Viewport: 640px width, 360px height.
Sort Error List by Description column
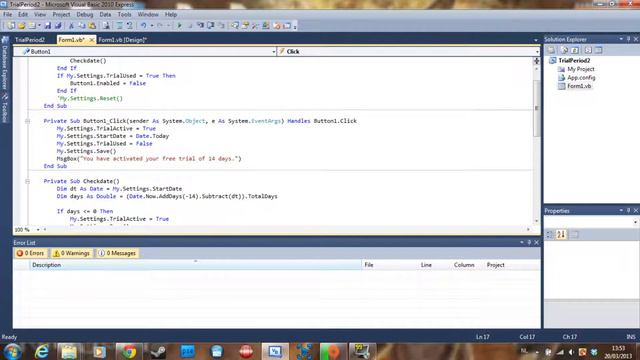coord(195,265)
